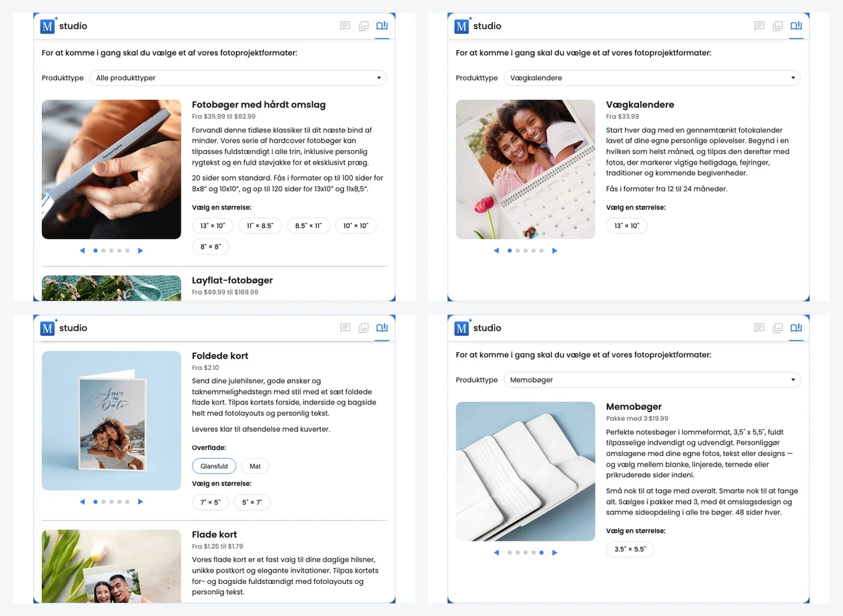Jump to third dot of Vægkalendere carousel

coord(526,251)
